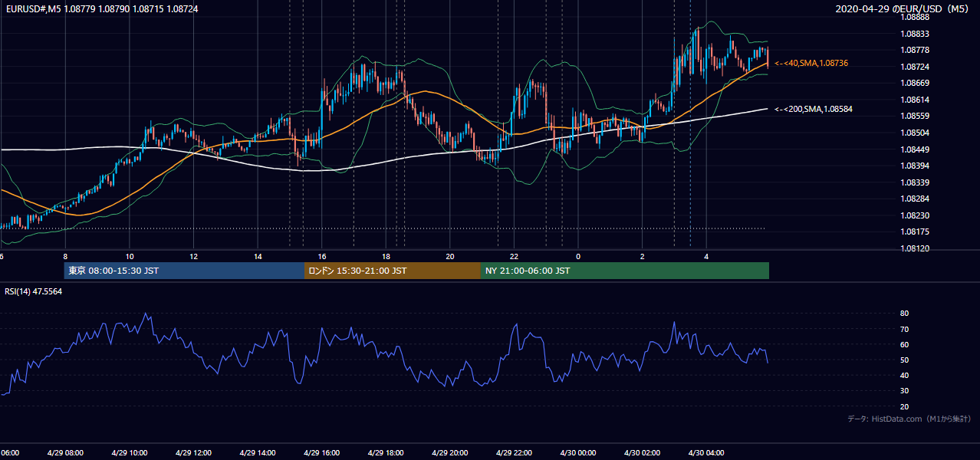Click the hour 12 label on price chart axis

coord(193,256)
